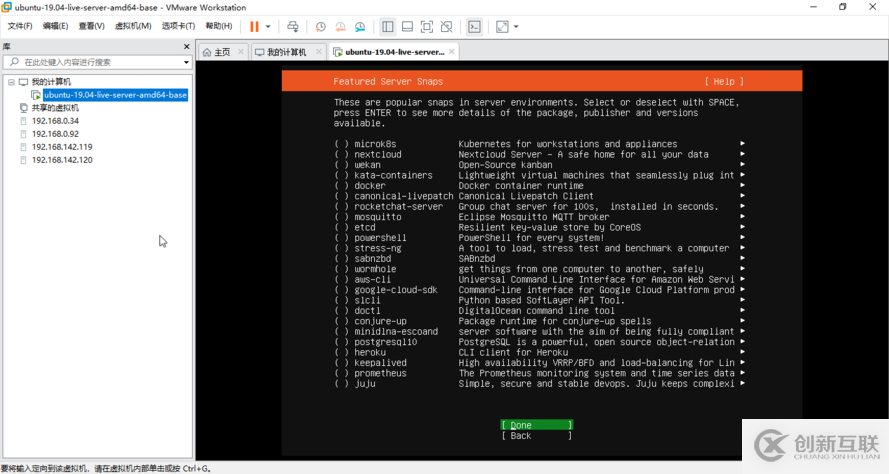The height and width of the screenshot is (474, 889).
Task: Expand details arrow for the kata-containers row
Action: click(742, 175)
